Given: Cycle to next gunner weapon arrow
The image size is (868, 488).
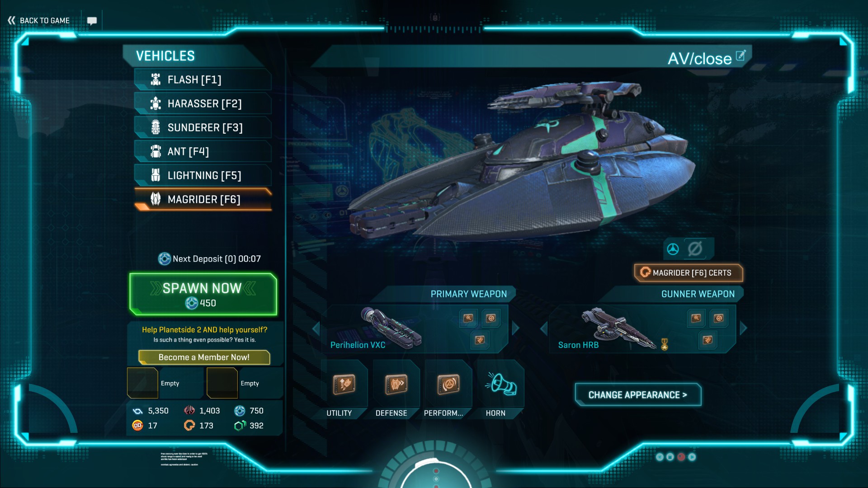Looking at the screenshot, I should [743, 328].
